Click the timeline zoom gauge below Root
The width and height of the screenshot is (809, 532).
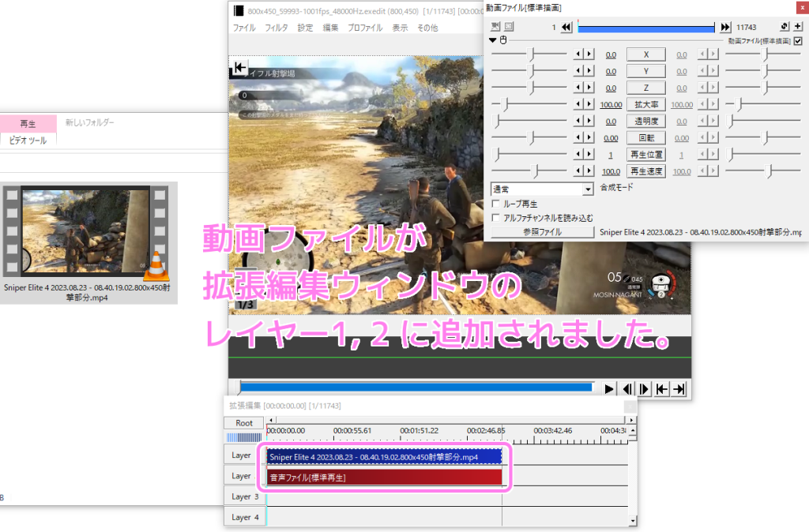pyautogui.click(x=244, y=437)
